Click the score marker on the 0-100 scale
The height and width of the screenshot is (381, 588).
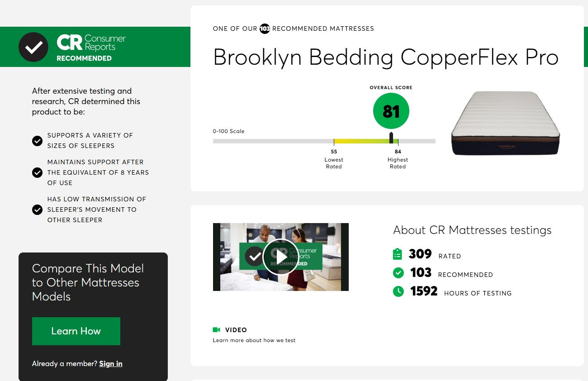(391, 137)
